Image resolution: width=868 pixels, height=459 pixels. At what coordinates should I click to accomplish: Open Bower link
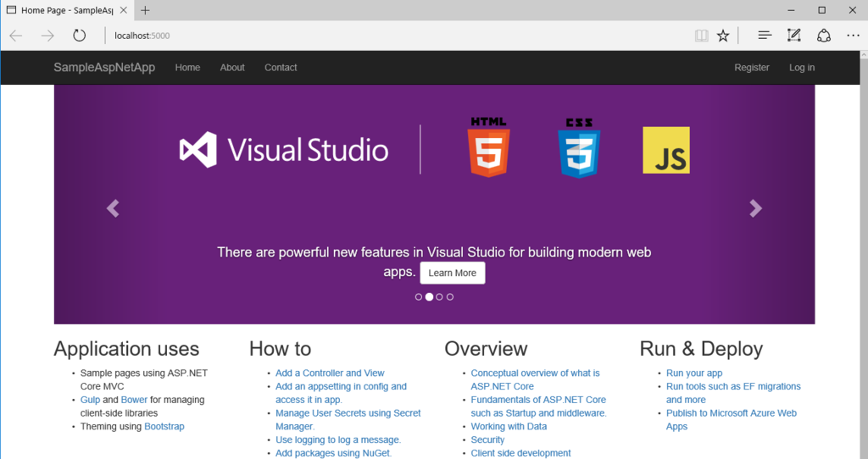click(x=135, y=400)
